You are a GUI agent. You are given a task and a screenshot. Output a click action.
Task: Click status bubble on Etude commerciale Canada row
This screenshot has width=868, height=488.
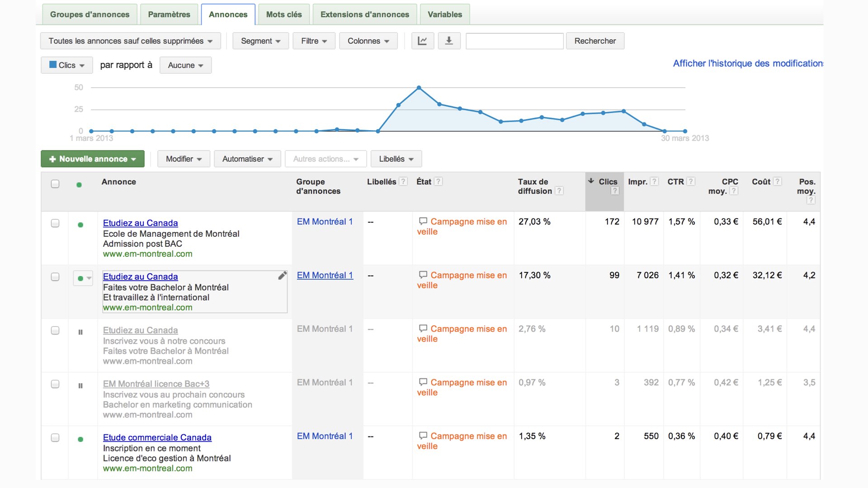[x=423, y=436]
